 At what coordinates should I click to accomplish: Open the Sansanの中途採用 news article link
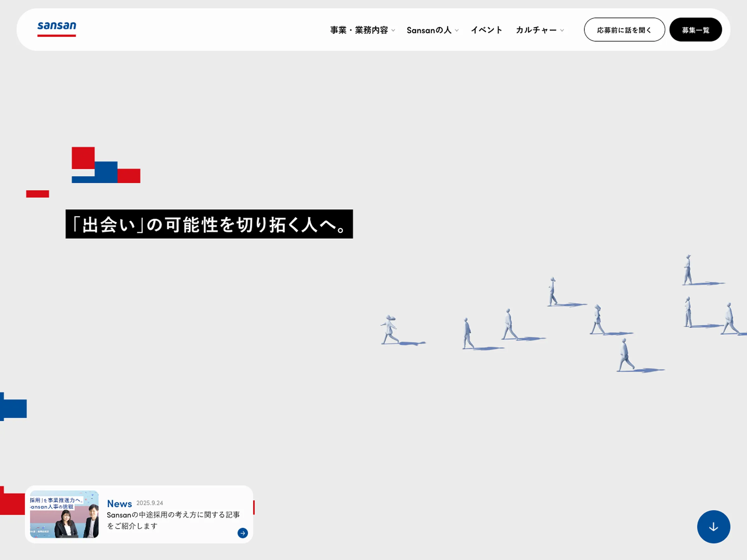point(173,520)
